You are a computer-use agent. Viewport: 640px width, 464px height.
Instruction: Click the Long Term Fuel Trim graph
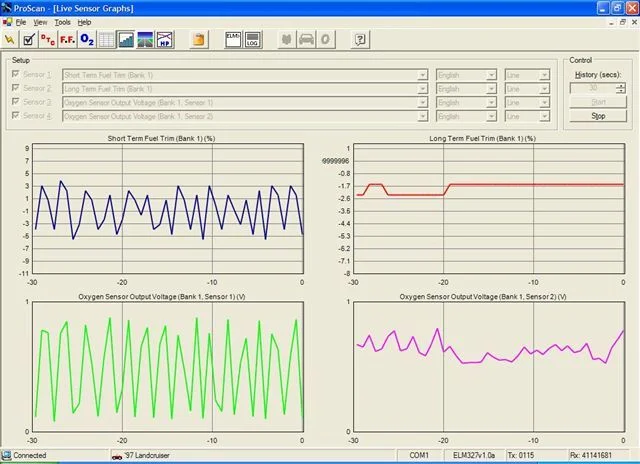[x=489, y=208]
